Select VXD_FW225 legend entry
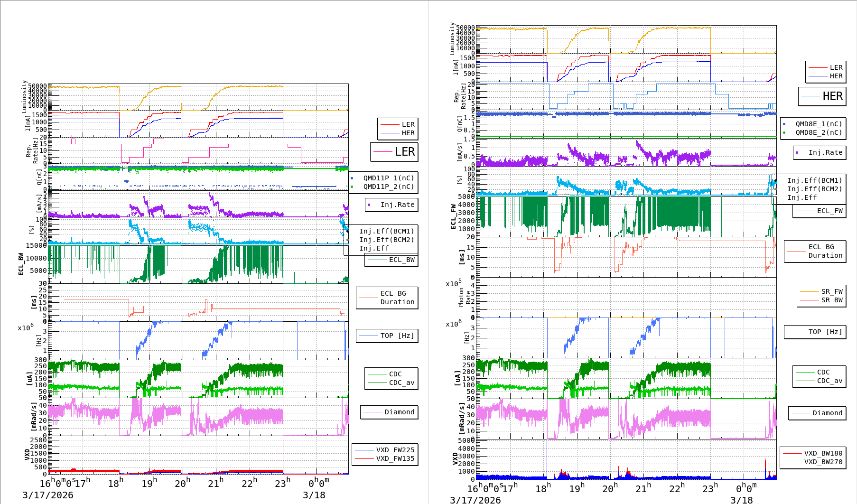This screenshot has width=857, height=504. pyautogui.click(x=395, y=450)
